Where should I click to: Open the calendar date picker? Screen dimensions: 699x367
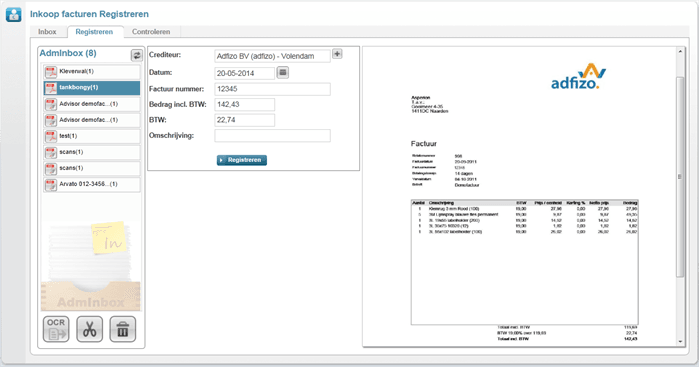pyautogui.click(x=283, y=72)
